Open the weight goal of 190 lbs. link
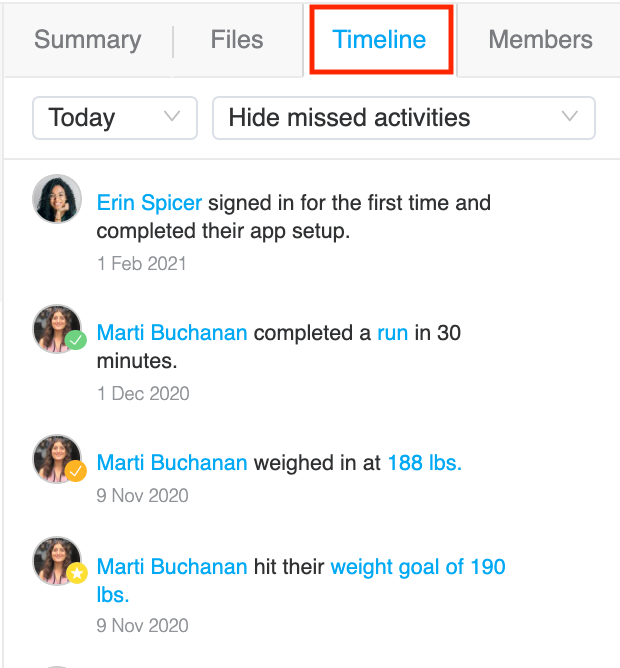This screenshot has width=620, height=668. [x=301, y=580]
